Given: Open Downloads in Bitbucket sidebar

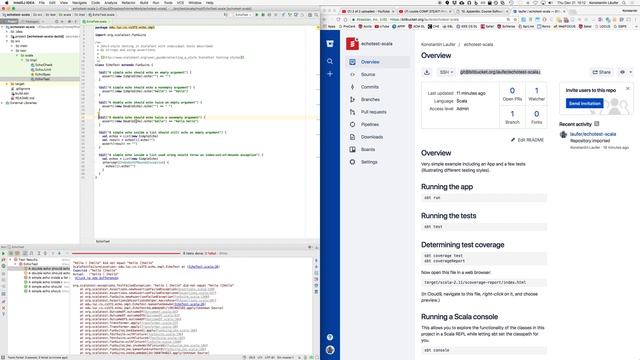Looking at the screenshot, I should click(x=372, y=137).
